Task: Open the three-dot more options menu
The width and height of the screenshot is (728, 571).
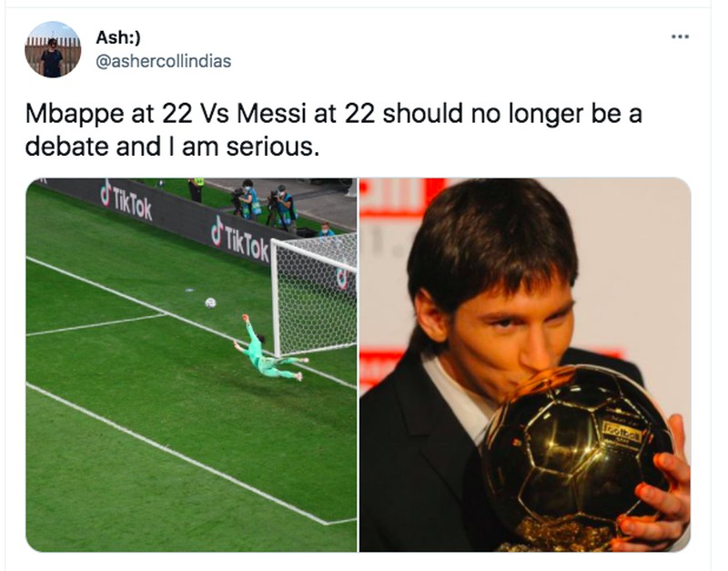Action: coord(680,37)
